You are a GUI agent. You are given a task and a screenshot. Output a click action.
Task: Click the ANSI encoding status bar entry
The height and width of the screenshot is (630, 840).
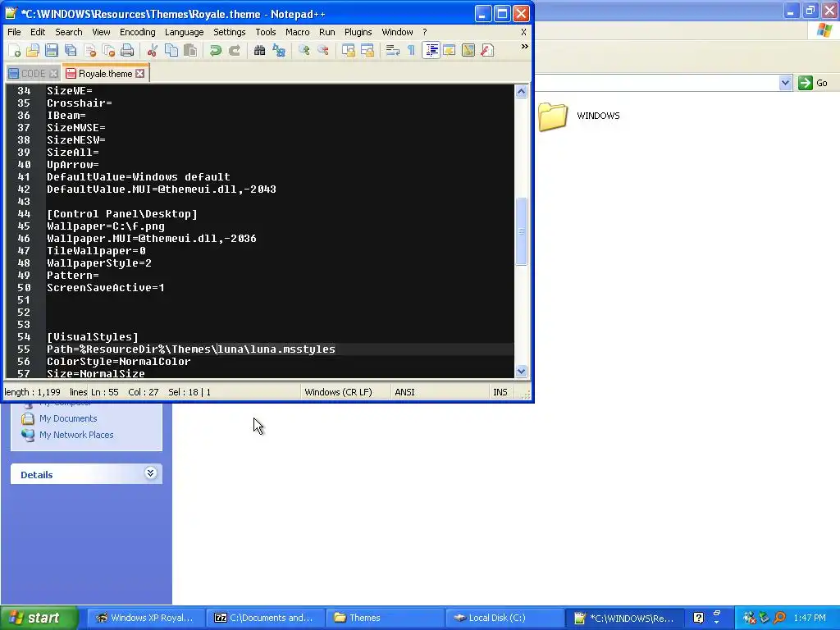point(404,392)
